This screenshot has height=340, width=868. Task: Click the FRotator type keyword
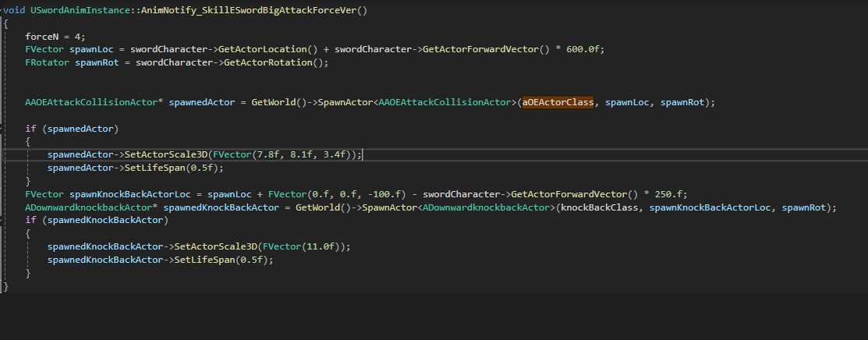[47, 62]
